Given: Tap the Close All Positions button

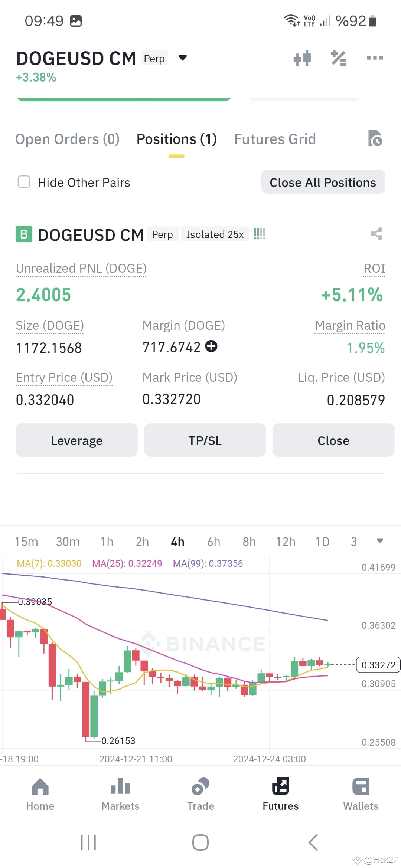Looking at the screenshot, I should coord(323,182).
